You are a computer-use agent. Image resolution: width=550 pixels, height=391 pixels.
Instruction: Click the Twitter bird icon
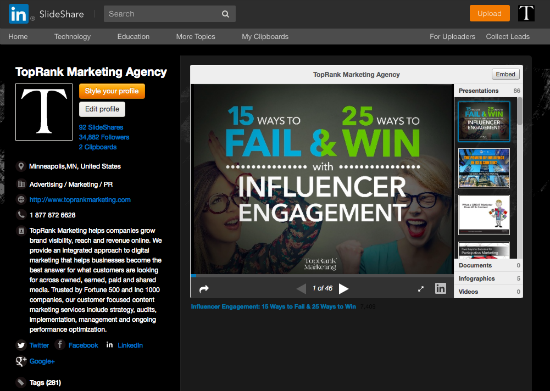(x=21, y=345)
